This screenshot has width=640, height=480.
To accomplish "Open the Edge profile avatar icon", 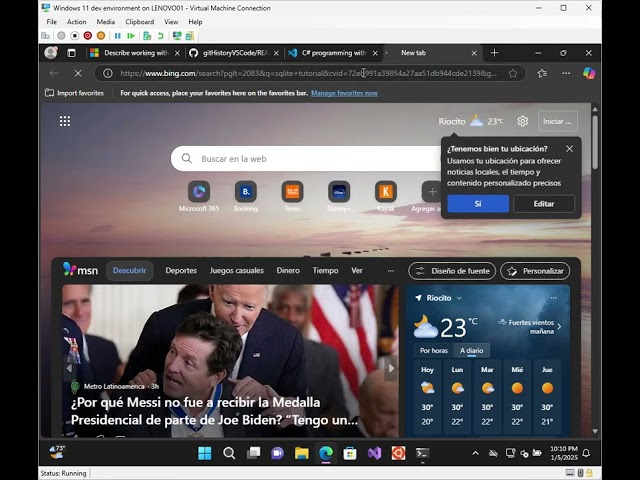I will (x=51, y=53).
